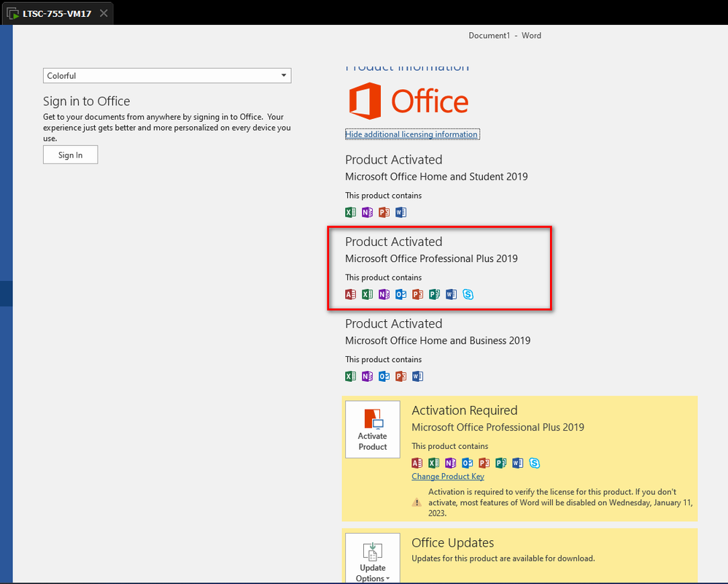728x584 pixels.
Task: Click Word icon under Home and Student 2019
Action: tap(400, 212)
